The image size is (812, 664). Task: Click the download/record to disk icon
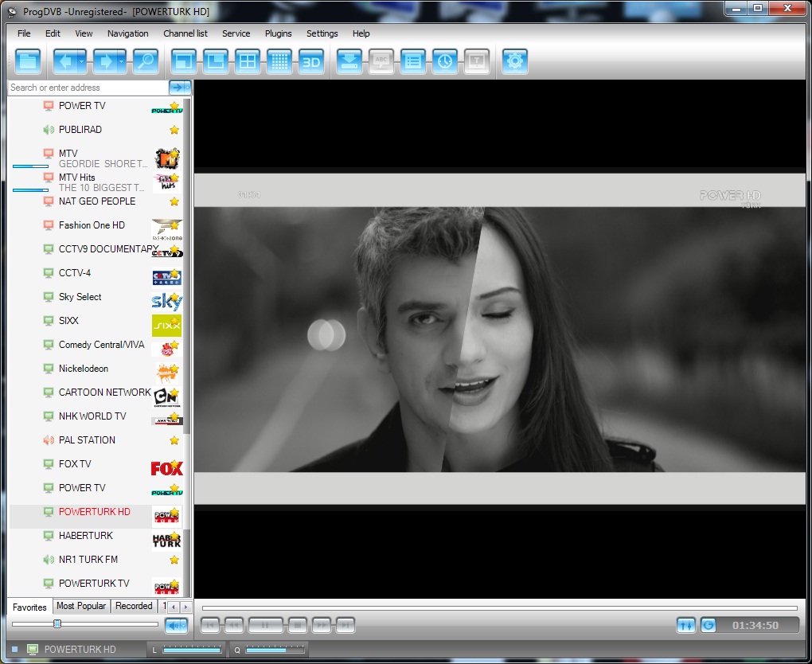pyautogui.click(x=349, y=61)
